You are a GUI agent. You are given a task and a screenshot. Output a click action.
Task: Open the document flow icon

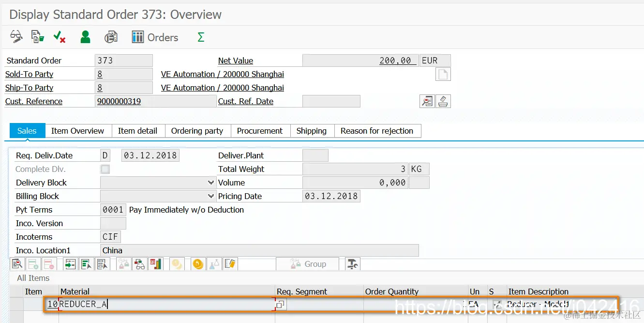pyautogui.click(x=38, y=37)
